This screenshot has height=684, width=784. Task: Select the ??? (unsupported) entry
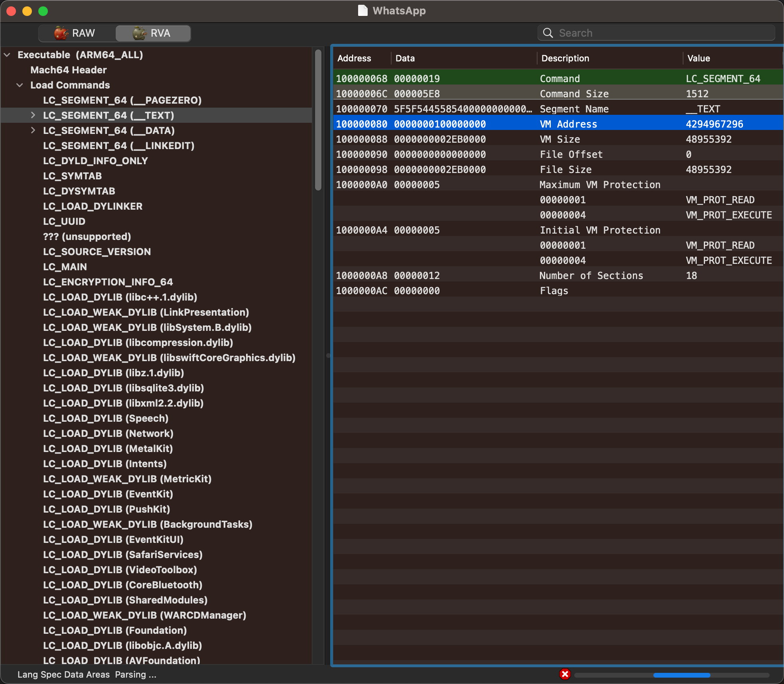pos(87,236)
